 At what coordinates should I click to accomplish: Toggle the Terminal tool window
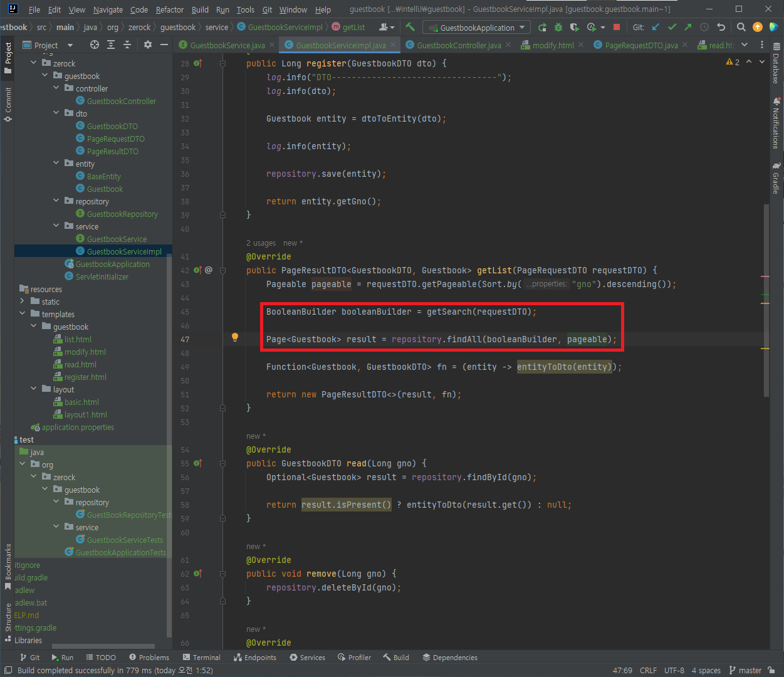(201, 658)
